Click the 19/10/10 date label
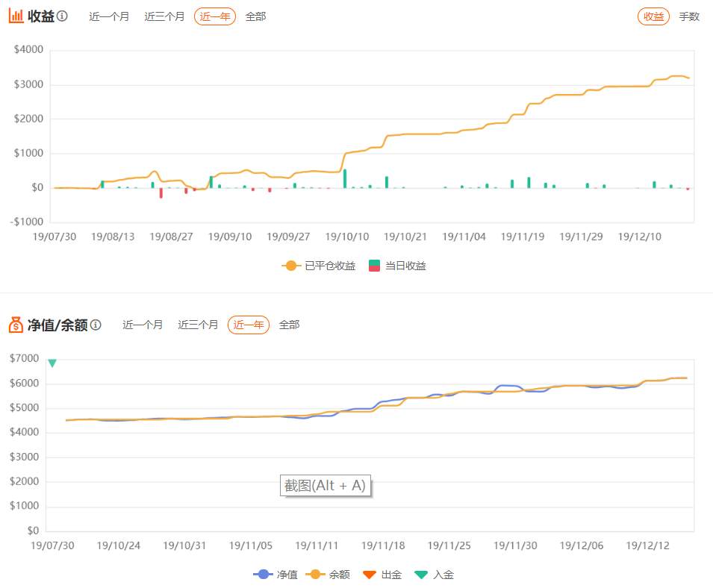The height and width of the screenshot is (588, 713). coord(347,237)
